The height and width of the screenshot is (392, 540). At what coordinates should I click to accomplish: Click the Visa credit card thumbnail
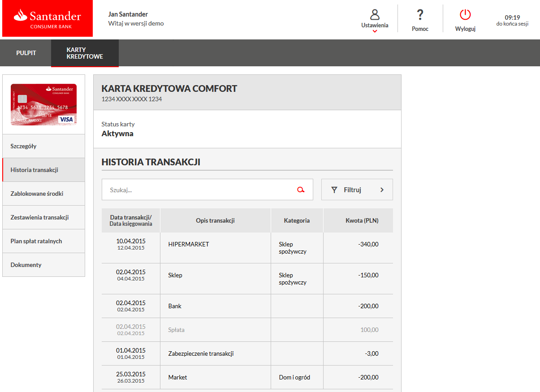43,104
